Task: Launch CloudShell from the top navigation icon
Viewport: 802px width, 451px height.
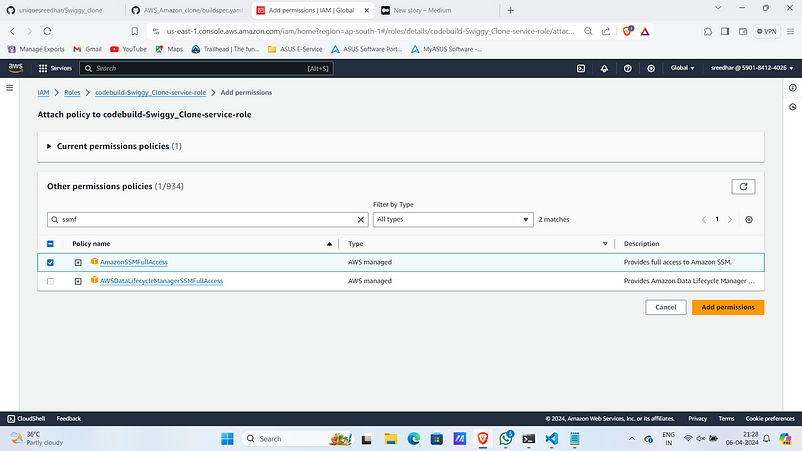Action: [x=581, y=68]
